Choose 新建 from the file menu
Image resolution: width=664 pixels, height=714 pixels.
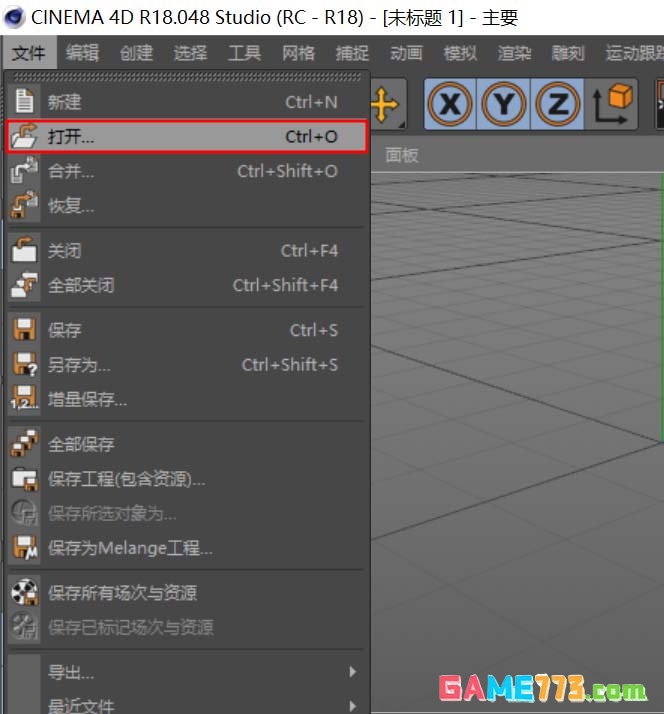click(186, 102)
